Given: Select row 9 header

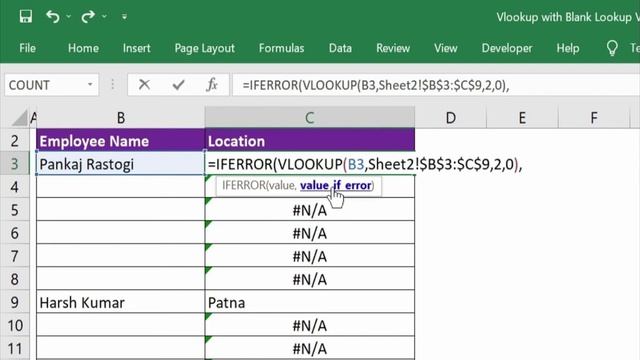Looking at the screenshot, I should point(15,302).
